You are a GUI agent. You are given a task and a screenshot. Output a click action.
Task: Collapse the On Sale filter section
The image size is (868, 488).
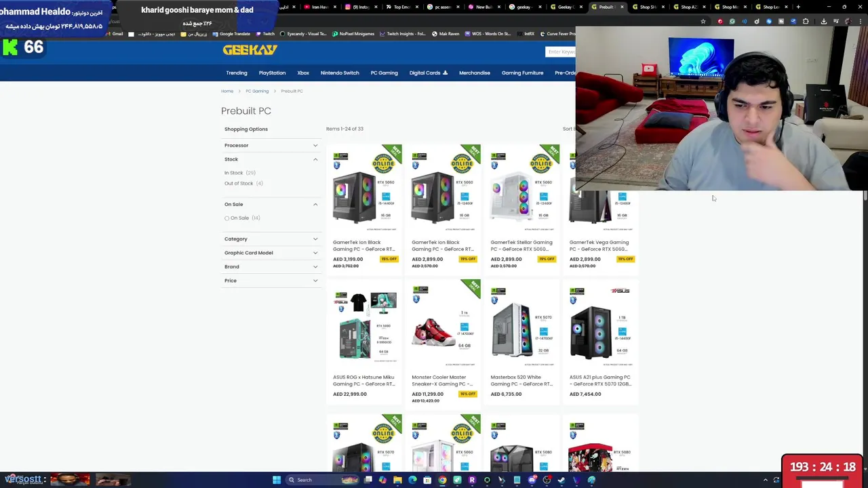[x=271, y=204]
